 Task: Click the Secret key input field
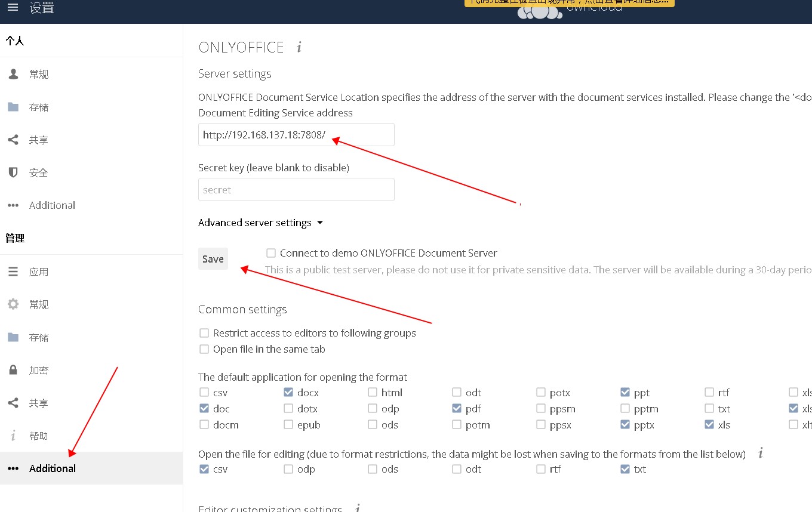point(296,190)
